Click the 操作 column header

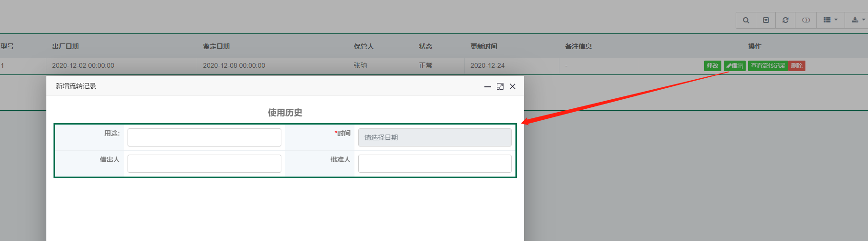[x=755, y=46]
